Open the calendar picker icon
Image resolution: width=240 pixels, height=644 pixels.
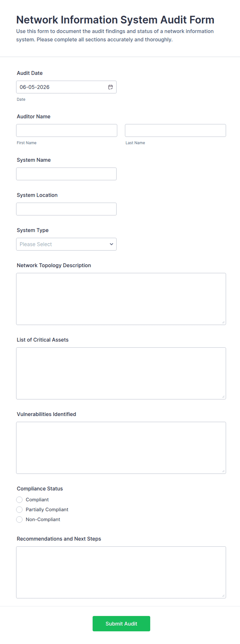pyautogui.click(x=110, y=87)
